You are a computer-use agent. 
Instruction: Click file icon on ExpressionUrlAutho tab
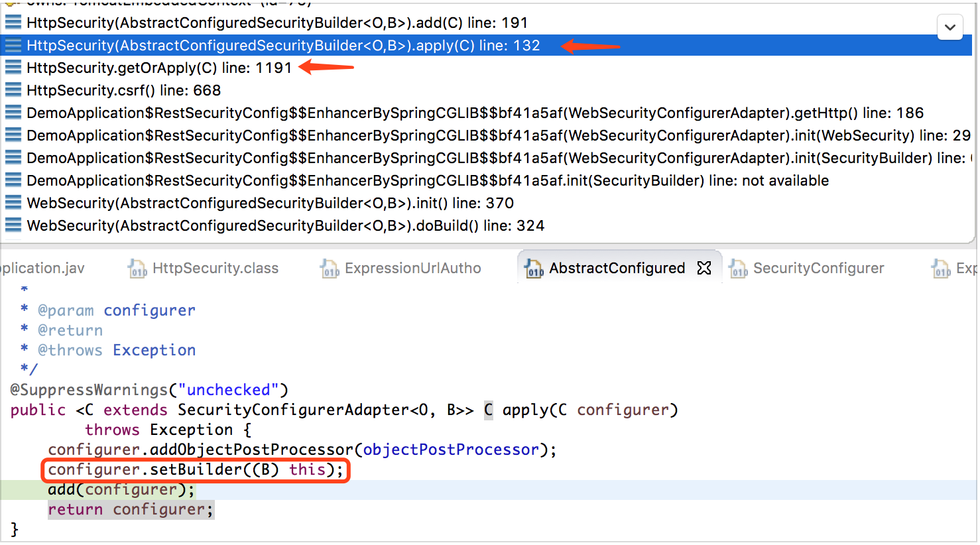click(x=330, y=269)
